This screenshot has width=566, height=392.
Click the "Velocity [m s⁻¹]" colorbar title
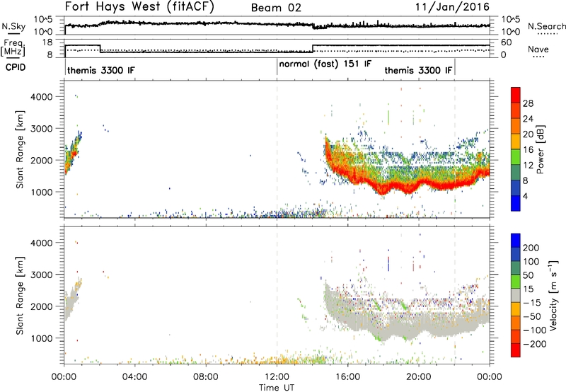(x=553, y=295)
